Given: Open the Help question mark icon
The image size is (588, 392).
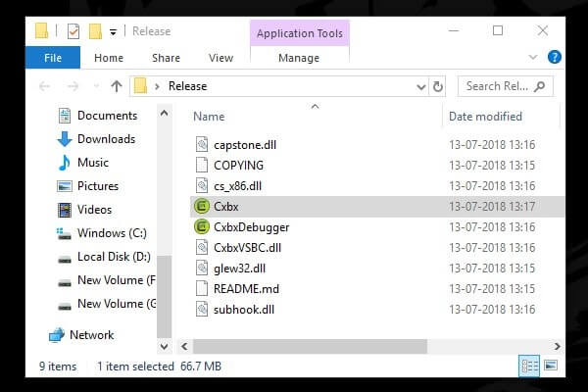Looking at the screenshot, I should pos(555,58).
